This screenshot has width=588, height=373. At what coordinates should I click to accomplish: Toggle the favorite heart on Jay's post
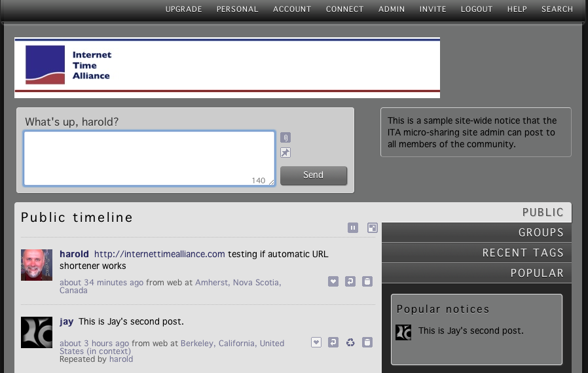click(x=316, y=342)
